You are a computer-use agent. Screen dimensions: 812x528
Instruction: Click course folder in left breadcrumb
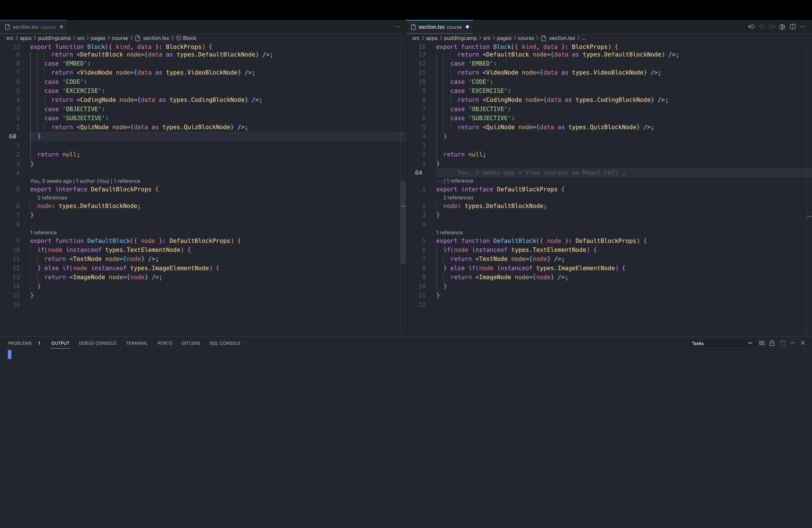tap(120, 38)
